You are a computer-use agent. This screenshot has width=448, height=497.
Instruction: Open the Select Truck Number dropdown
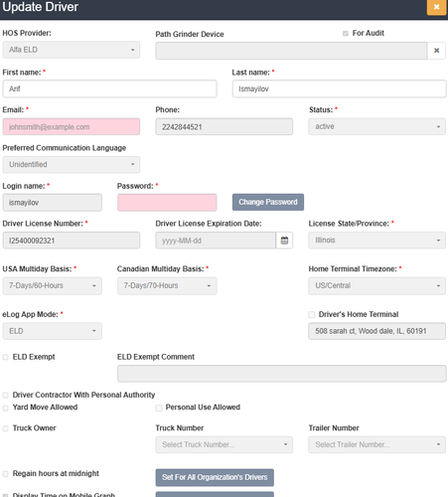(224, 444)
